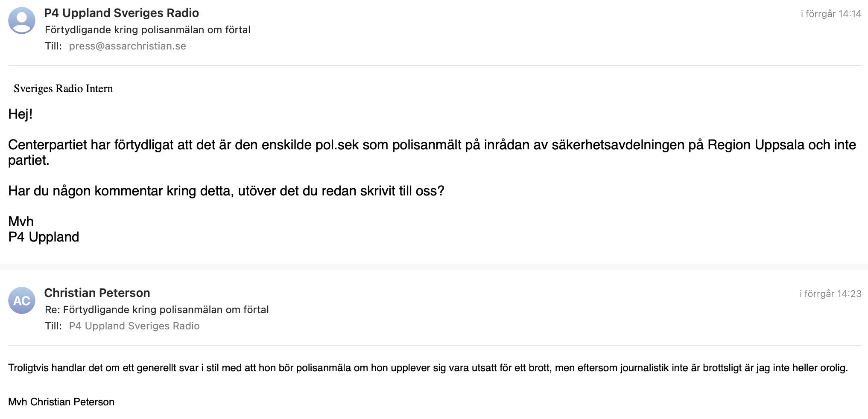Click the paragraph starting with Centerpartiet har förtydligat

pyautogui.click(x=432, y=152)
